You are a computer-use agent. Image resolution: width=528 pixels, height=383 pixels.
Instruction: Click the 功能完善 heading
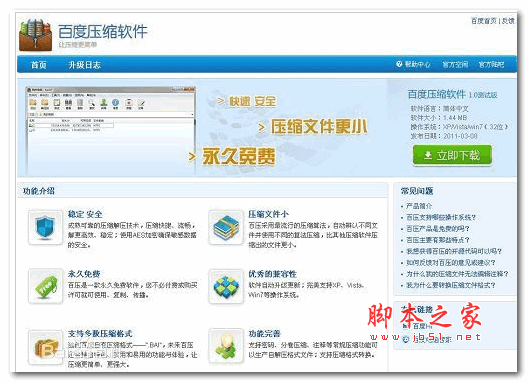click(x=264, y=333)
